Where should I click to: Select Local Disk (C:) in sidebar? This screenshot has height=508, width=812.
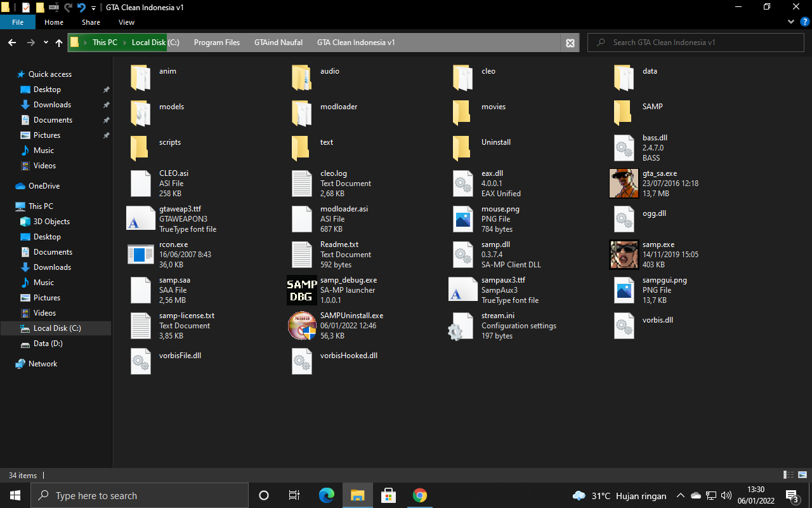coord(57,328)
